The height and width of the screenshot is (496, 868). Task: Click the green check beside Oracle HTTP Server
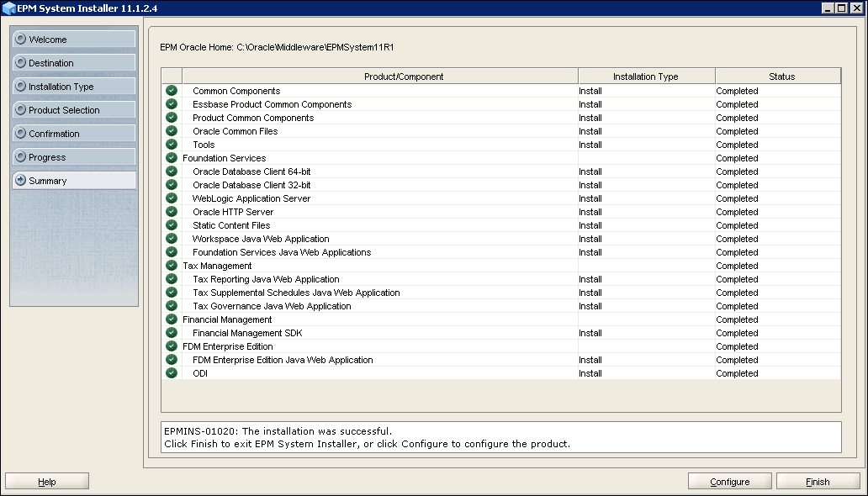(x=172, y=212)
